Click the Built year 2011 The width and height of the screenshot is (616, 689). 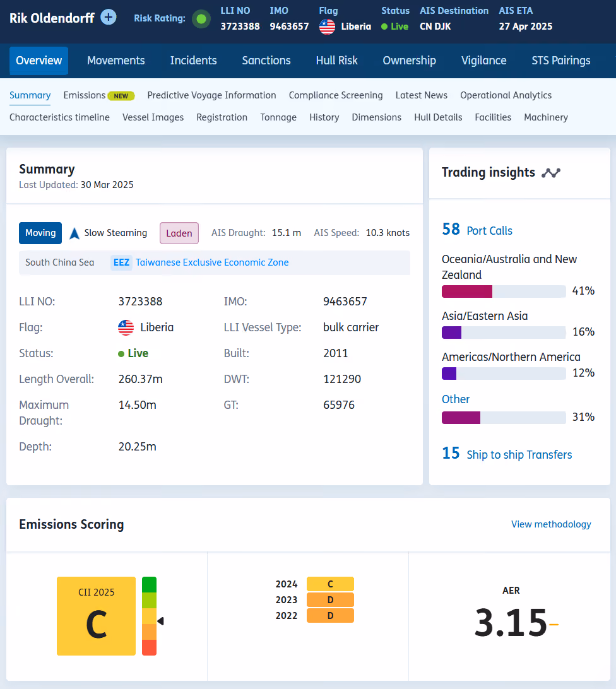click(x=336, y=353)
